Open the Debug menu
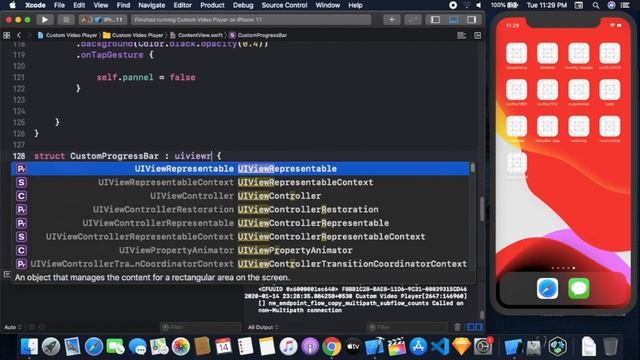The height and width of the screenshot is (360, 640). (x=243, y=5)
